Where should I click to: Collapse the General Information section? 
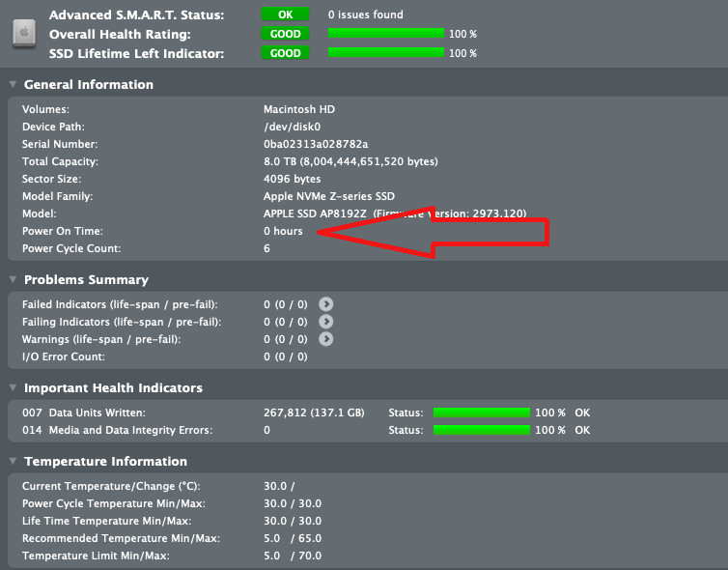pos(13,84)
